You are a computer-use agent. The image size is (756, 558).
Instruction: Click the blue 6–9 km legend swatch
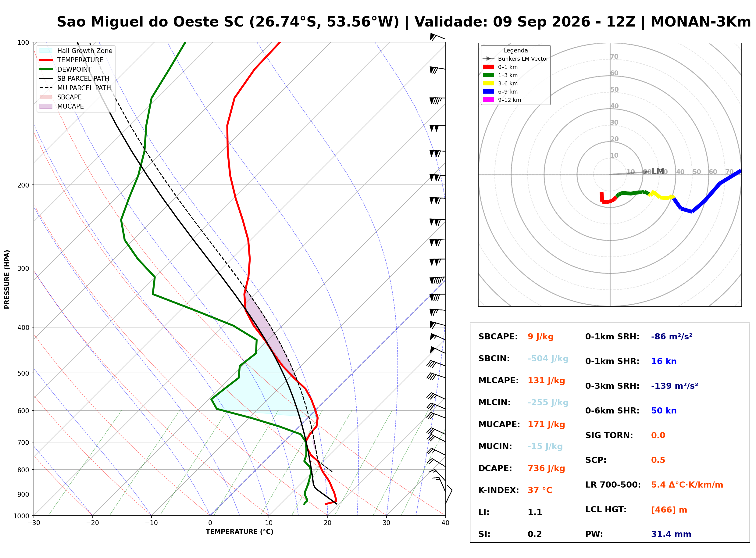click(x=489, y=91)
